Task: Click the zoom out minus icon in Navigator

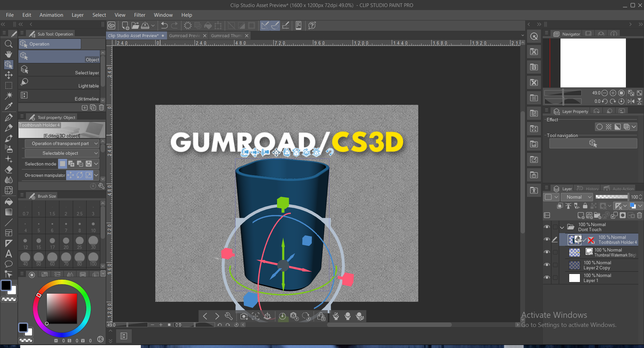Action: tap(604, 93)
